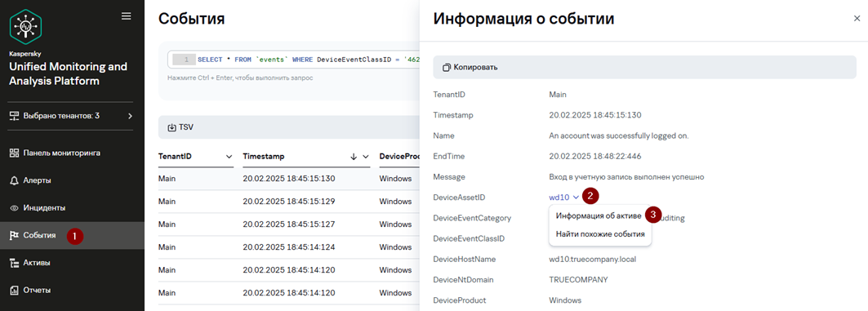Open the TenantID column dropdown arrow
868x311 pixels.
229,157
